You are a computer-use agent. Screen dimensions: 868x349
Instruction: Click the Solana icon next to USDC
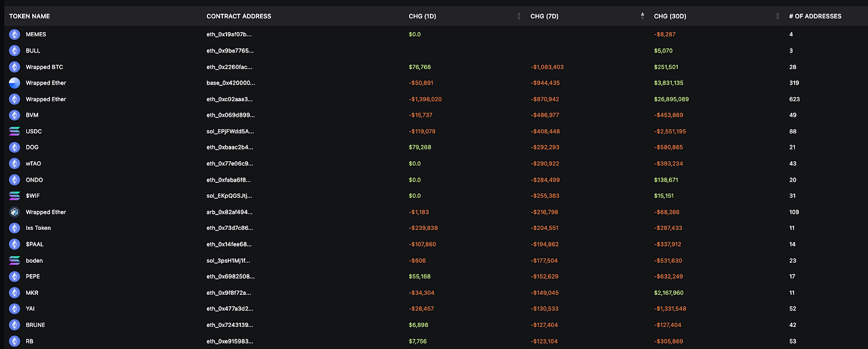click(14, 132)
